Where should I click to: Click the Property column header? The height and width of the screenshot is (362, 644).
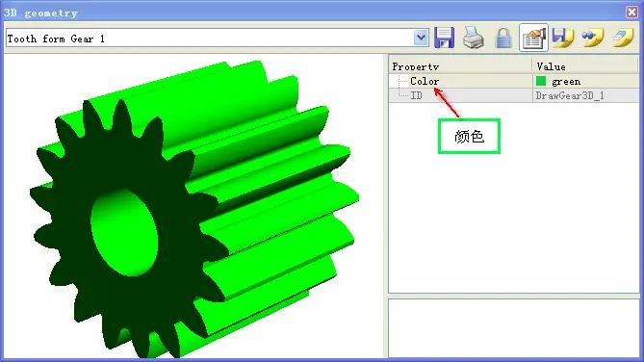(460, 66)
